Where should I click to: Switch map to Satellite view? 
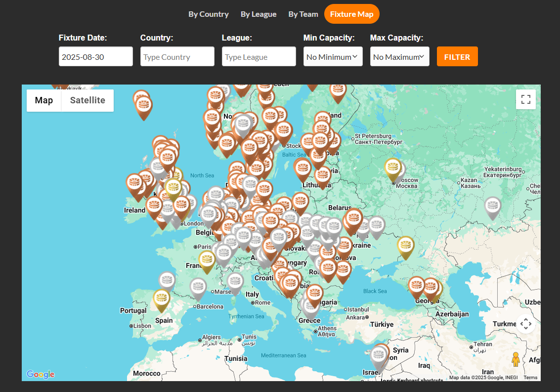click(87, 100)
